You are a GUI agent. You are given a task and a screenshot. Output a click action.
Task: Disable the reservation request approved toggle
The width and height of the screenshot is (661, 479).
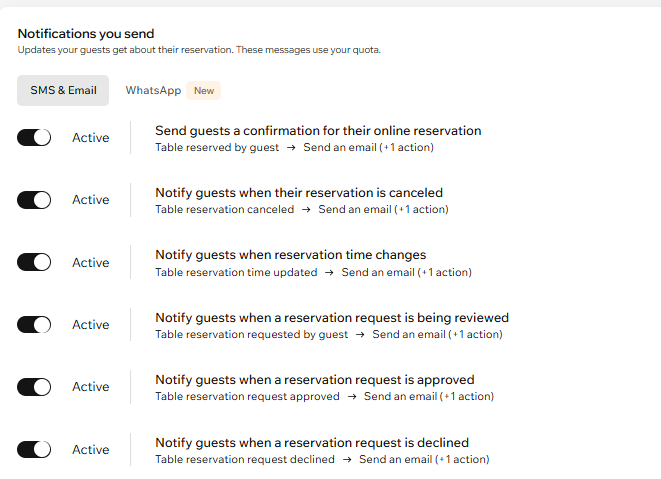pos(34,387)
